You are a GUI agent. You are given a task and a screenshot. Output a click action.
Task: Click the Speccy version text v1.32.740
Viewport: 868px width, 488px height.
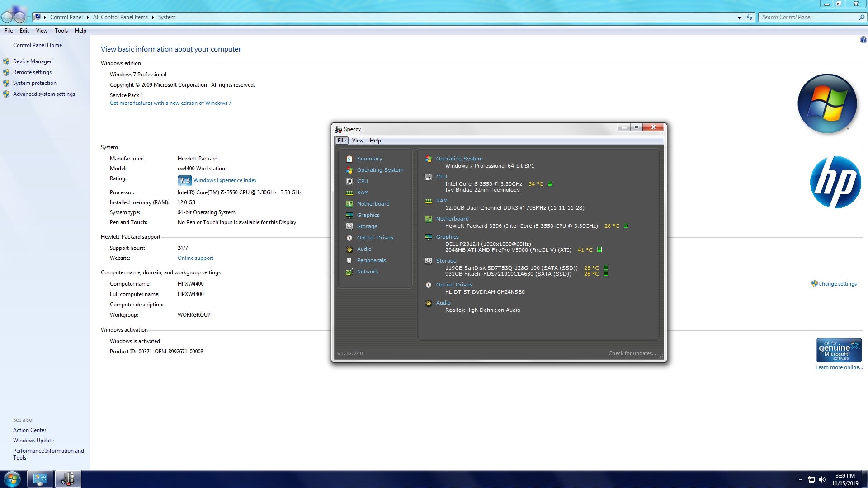(x=350, y=353)
